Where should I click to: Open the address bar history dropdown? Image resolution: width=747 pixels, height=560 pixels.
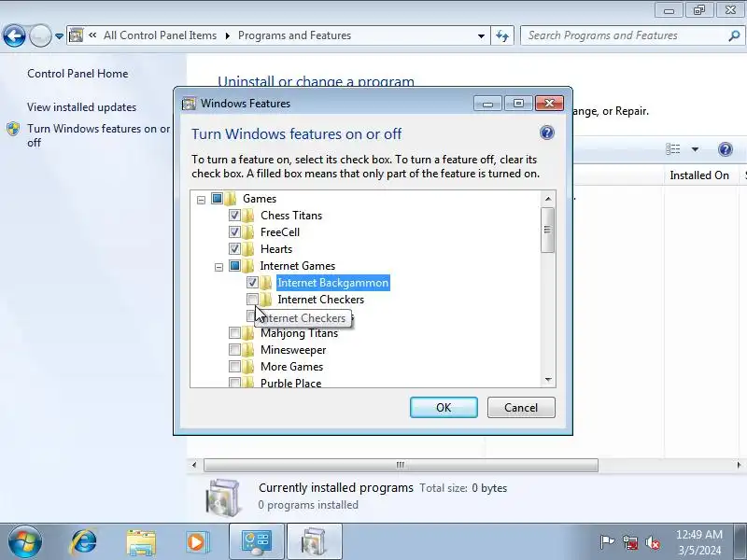(x=481, y=35)
